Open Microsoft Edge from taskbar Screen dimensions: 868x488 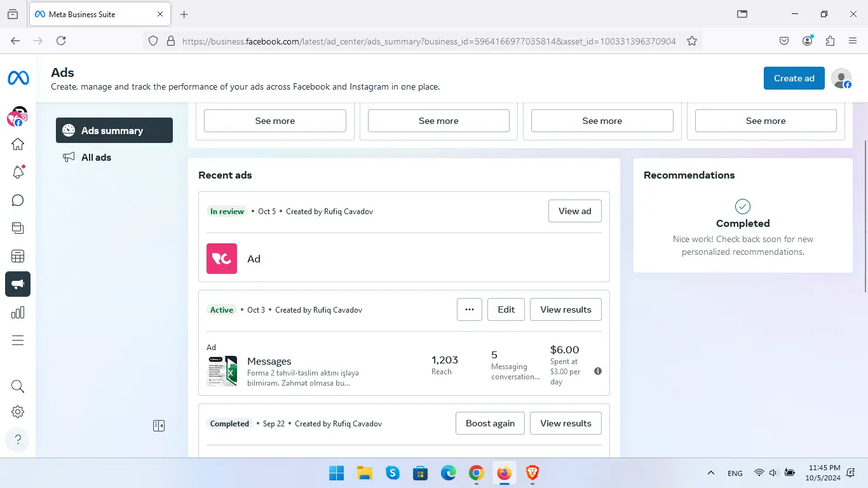click(x=449, y=473)
